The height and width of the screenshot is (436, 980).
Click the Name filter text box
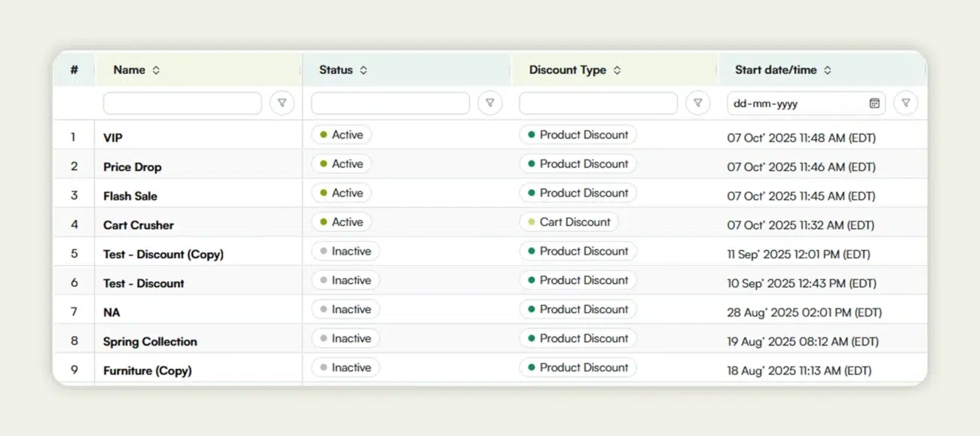pyautogui.click(x=182, y=103)
